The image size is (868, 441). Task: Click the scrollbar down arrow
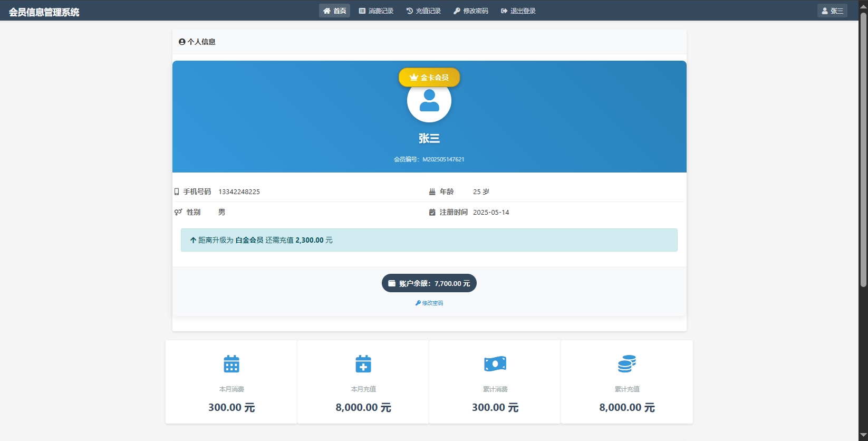(x=863, y=435)
